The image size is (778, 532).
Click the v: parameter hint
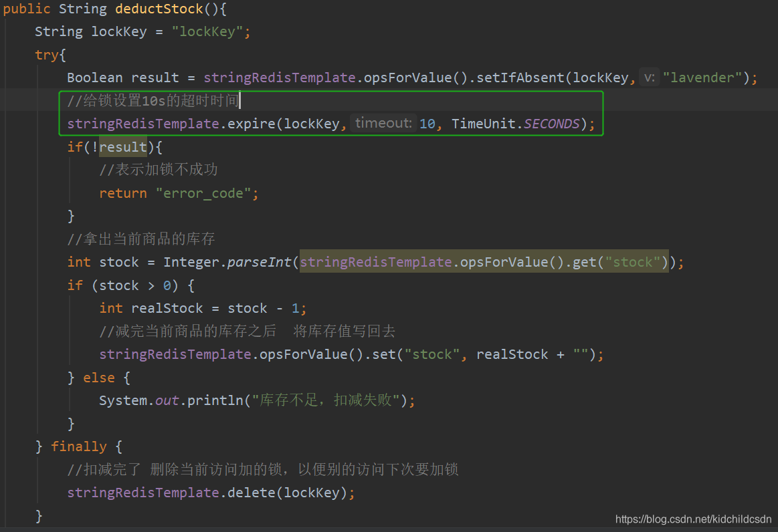click(x=649, y=78)
